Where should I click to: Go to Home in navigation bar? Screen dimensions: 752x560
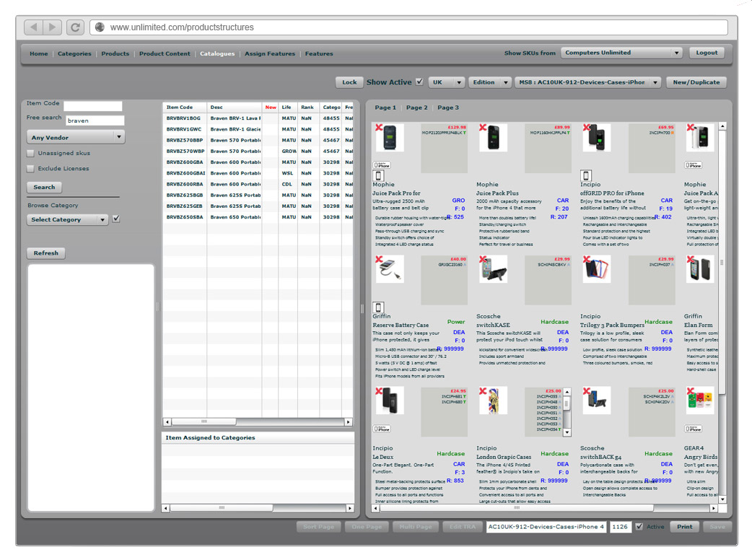[x=39, y=53]
